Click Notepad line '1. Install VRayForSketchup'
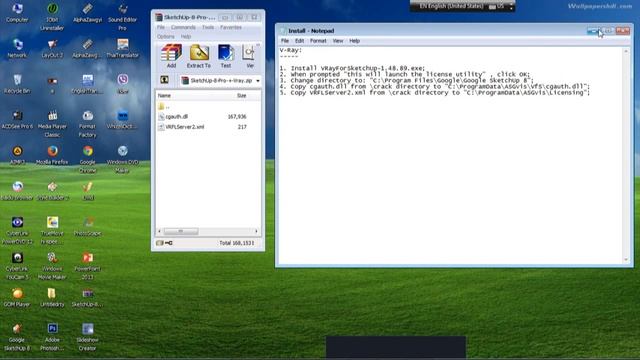The image size is (640, 360). [x=352, y=68]
